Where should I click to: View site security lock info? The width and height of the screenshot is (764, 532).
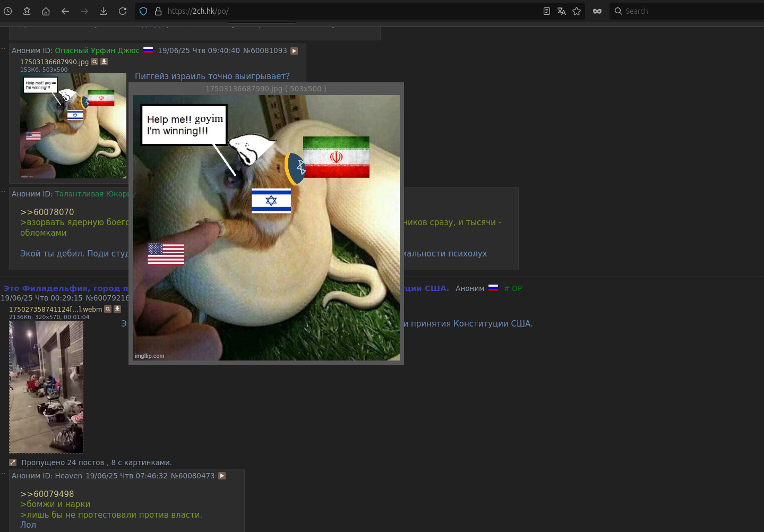click(158, 11)
